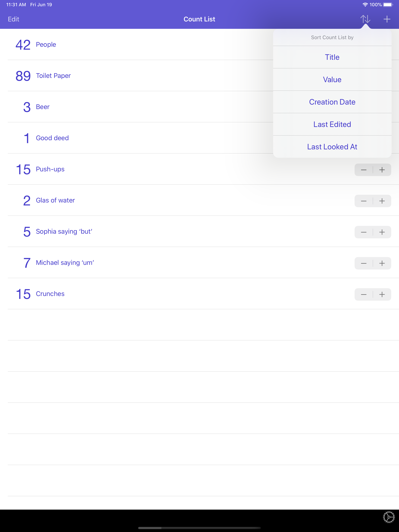Open the People counter entry

tap(96, 44)
